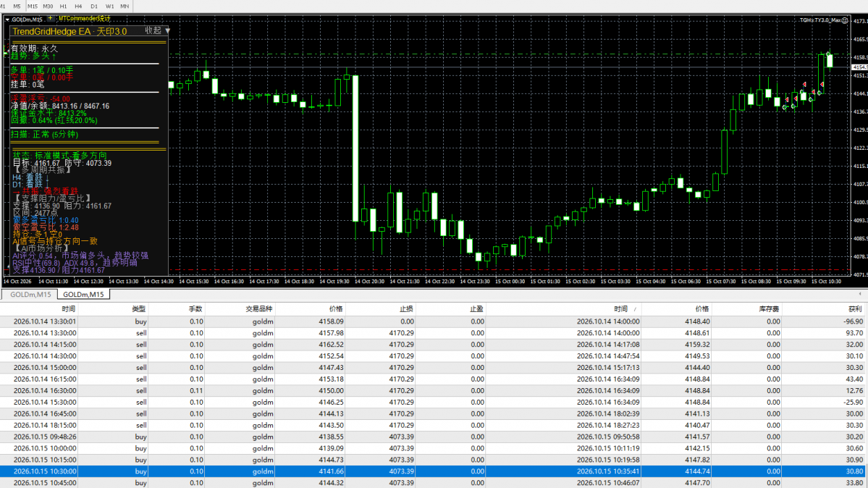Click the large white candle at 14 Oct 20:00
868x488 pixels.
point(355,148)
